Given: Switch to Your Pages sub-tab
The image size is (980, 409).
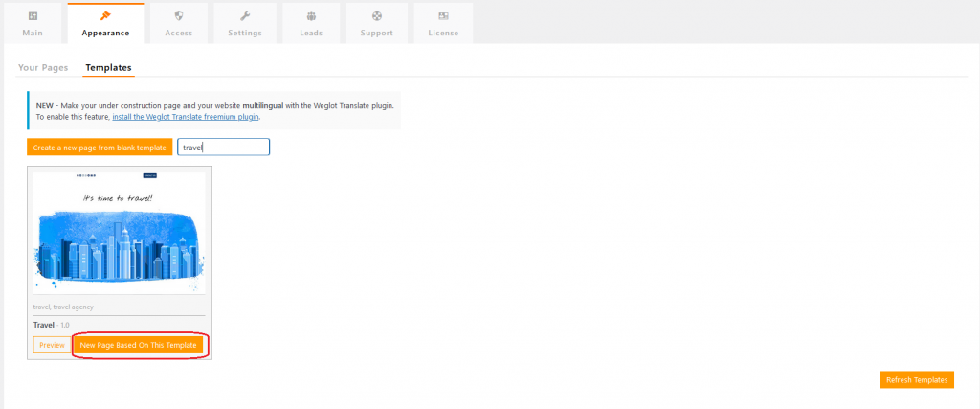Looking at the screenshot, I should 43,68.
